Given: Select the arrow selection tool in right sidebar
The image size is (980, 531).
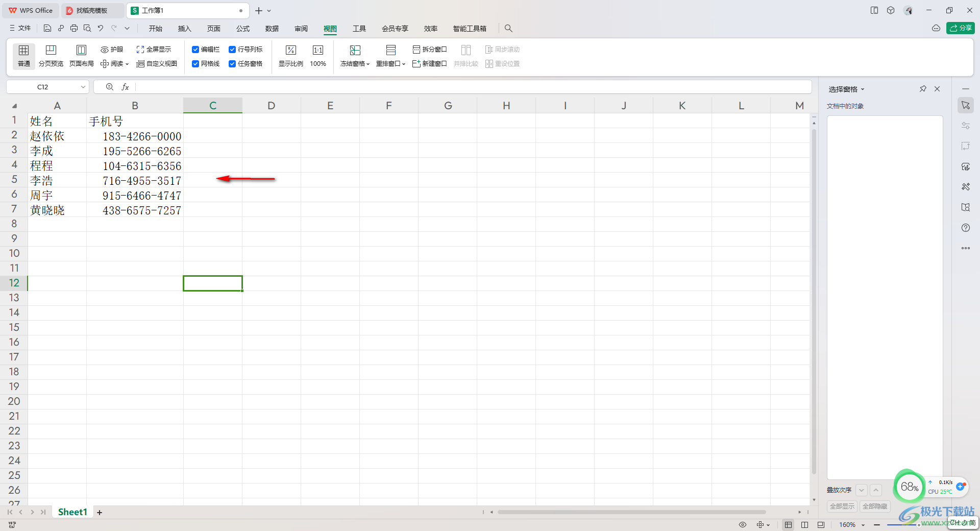Looking at the screenshot, I should pyautogui.click(x=966, y=105).
